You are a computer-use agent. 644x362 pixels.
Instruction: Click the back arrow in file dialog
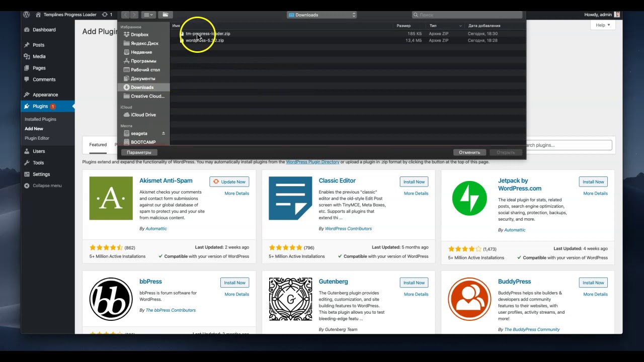(x=125, y=15)
